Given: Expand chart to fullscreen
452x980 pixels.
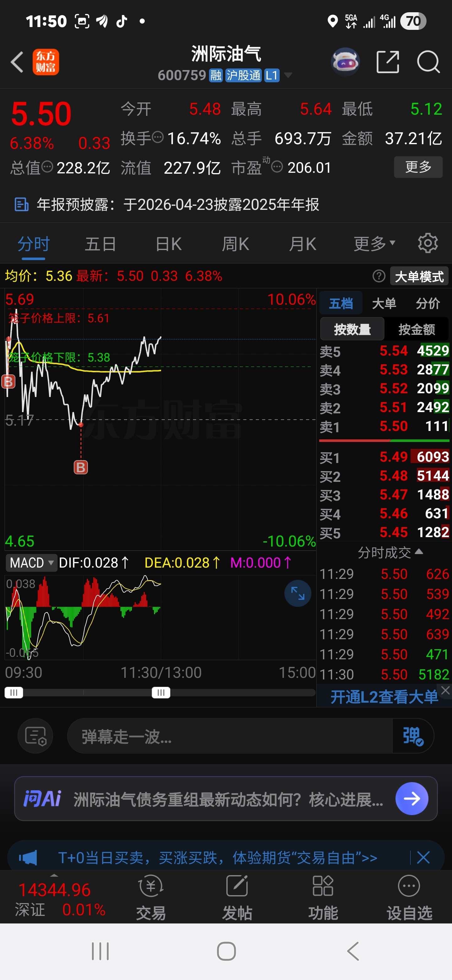Looking at the screenshot, I should tap(298, 593).
